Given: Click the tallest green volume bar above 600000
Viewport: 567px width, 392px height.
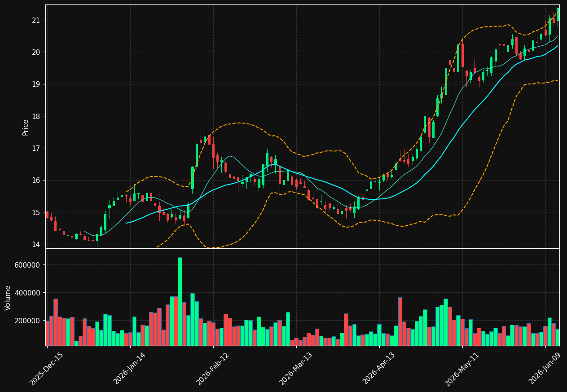Looking at the screenshot, I should click(180, 301).
